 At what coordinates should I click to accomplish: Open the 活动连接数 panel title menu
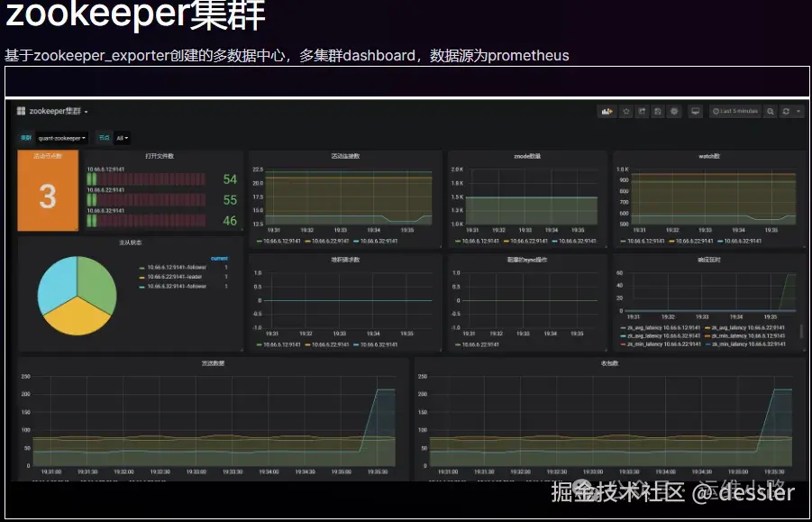[345, 156]
